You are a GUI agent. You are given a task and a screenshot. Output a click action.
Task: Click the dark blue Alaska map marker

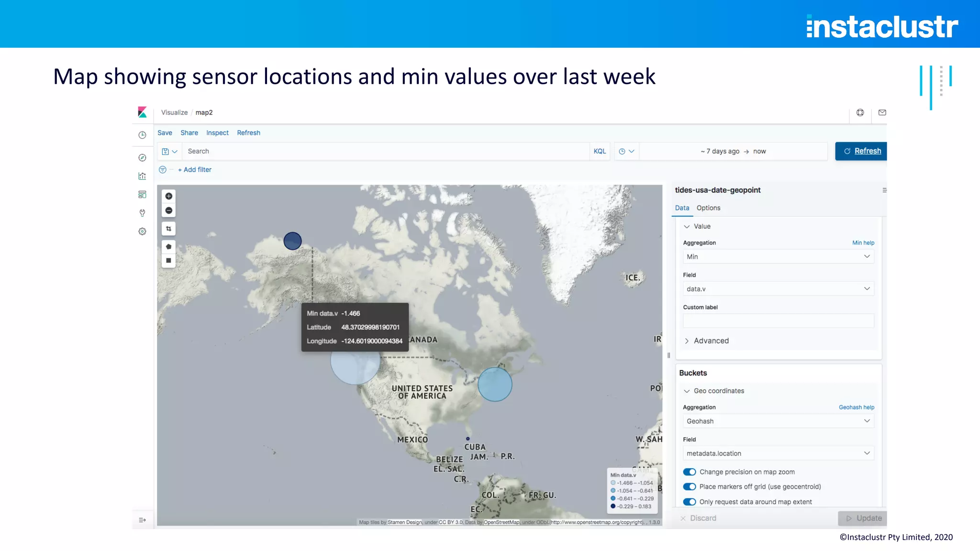pyautogui.click(x=292, y=241)
